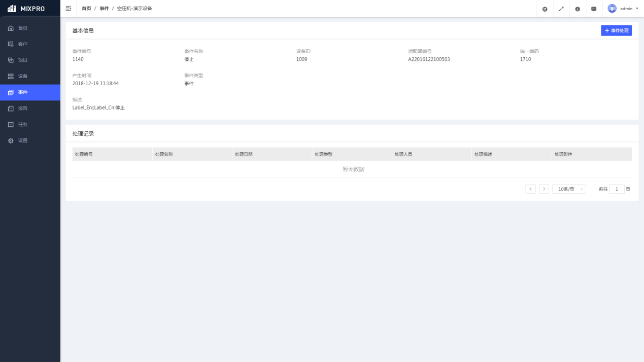The height and width of the screenshot is (362, 644).
Task: Go to previous page arrow in pagination
Action: pyautogui.click(x=530, y=189)
